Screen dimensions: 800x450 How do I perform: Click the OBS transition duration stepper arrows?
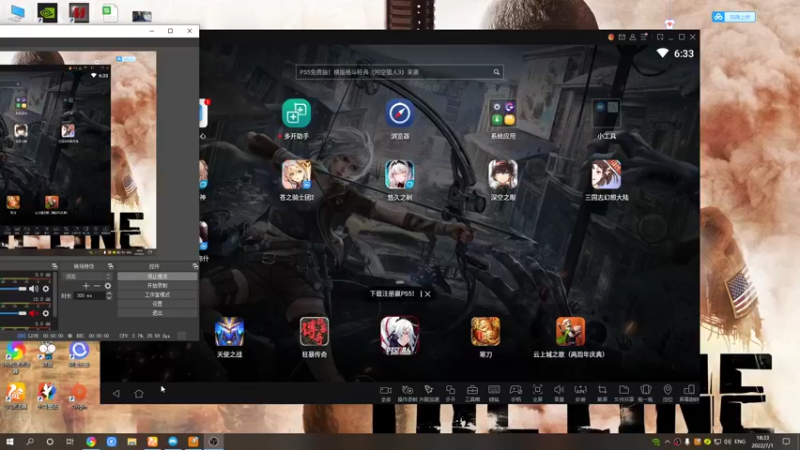(109, 296)
